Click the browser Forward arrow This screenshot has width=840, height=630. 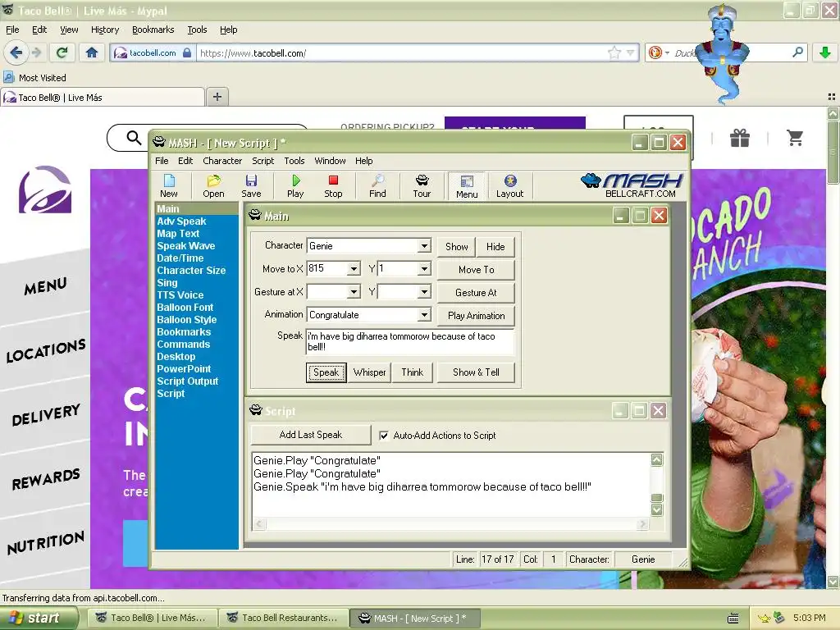point(36,52)
